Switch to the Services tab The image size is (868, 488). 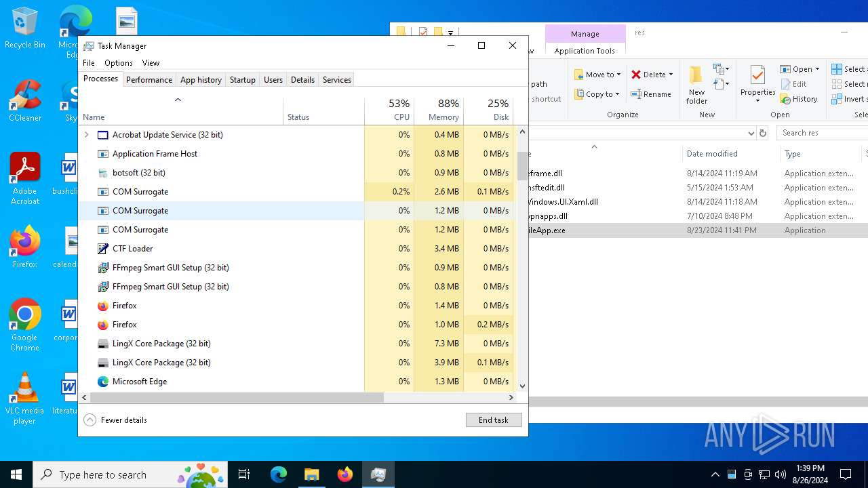tap(337, 79)
